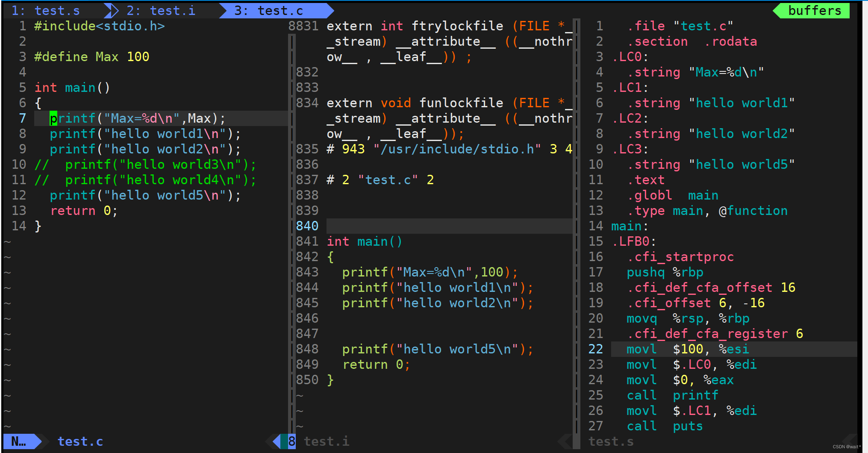Screen dimensions: 868x453
Task: Click .cfi_startproc directive
Action: (680, 257)
